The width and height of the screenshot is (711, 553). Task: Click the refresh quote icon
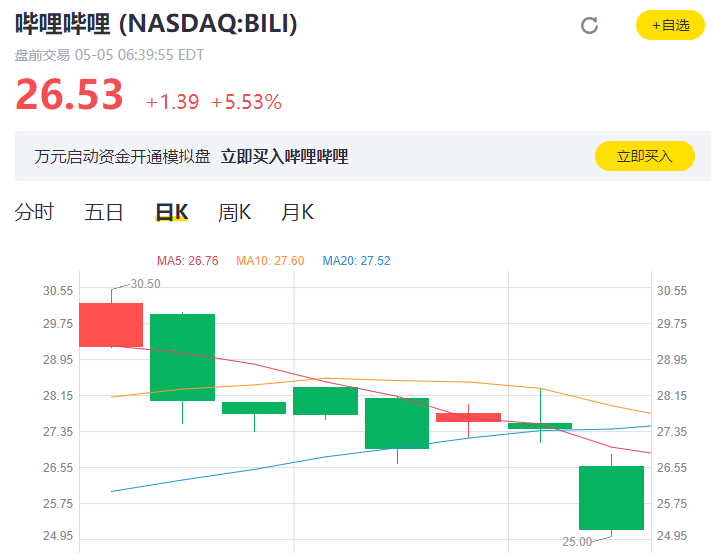589,25
